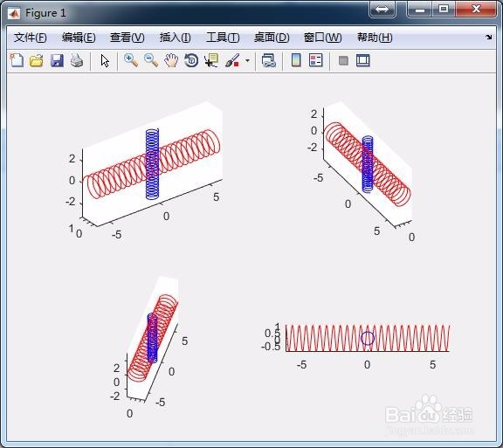Viewport: 503px width, 448px height.
Task: Click the top-left 3D helix subplot
Action: (152, 163)
